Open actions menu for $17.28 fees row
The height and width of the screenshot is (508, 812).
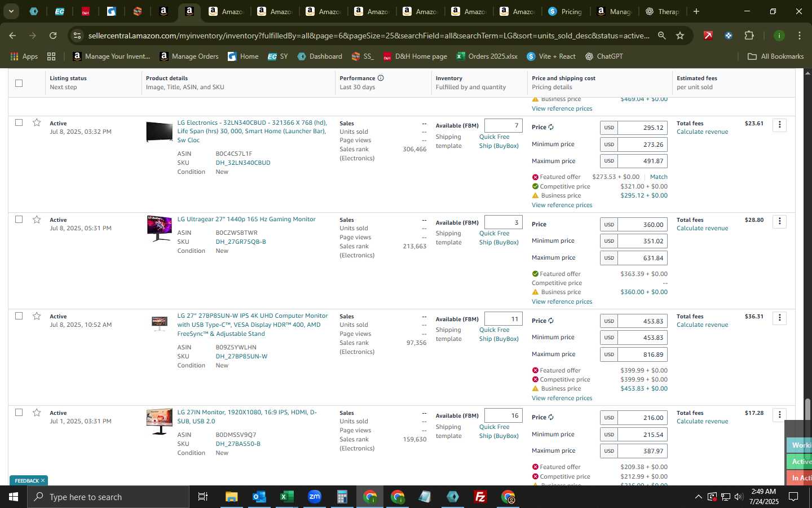[x=779, y=414]
